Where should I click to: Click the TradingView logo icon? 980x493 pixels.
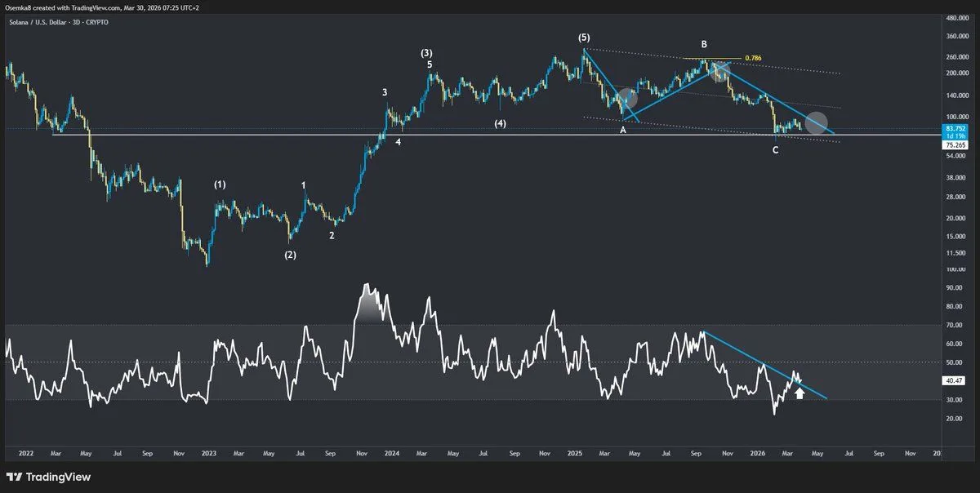tap(13, 477)
